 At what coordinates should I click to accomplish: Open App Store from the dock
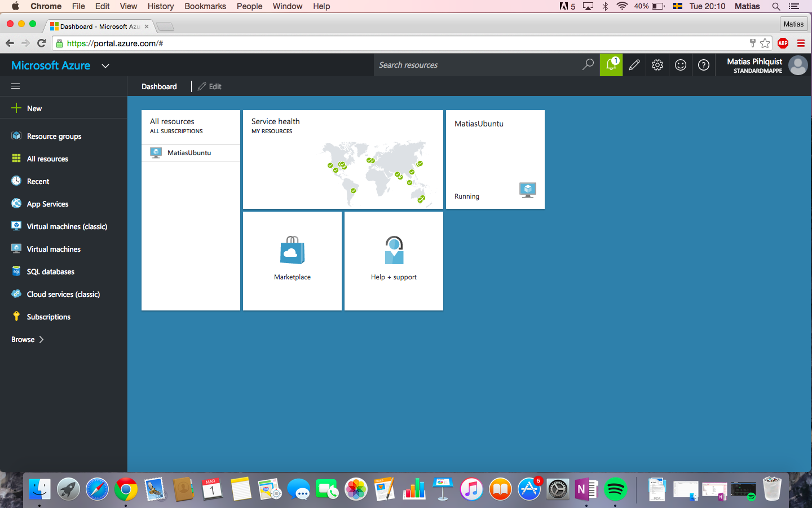529,489
